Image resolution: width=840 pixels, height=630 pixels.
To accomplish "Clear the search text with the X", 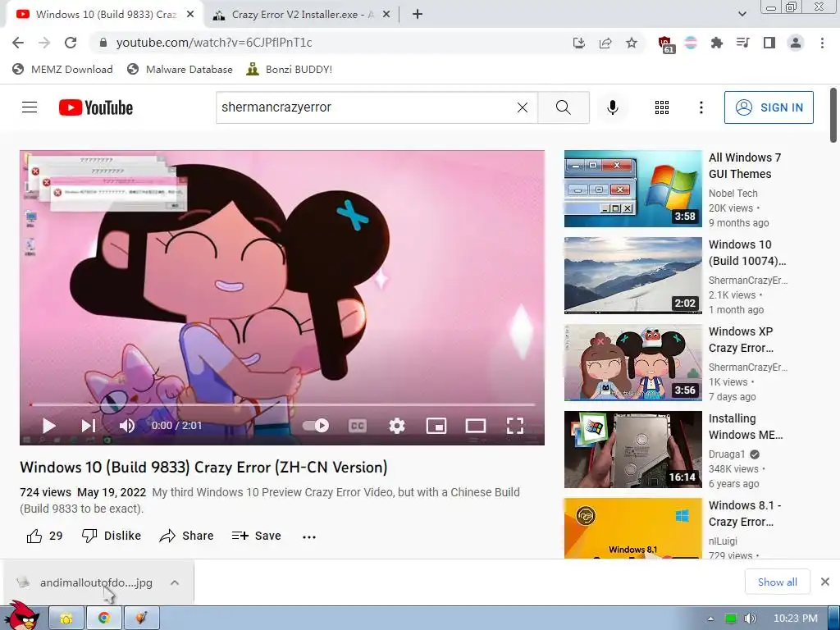I will [x=523, y=107].
